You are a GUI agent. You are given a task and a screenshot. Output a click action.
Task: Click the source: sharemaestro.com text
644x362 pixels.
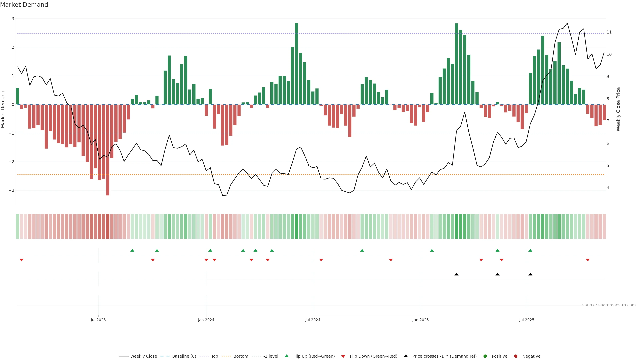pyautogui.click(x=609, y=305)
